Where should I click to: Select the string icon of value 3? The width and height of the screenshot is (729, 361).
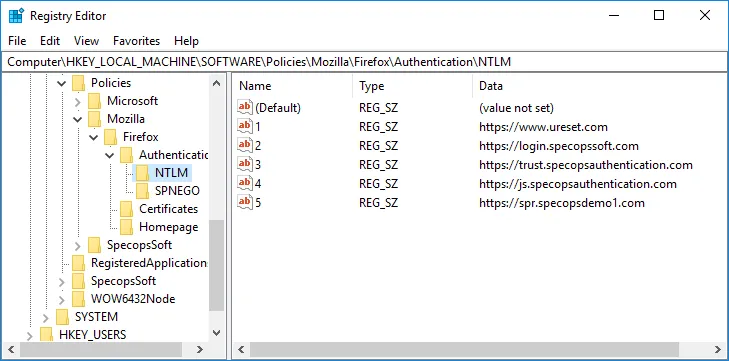click(245, 165)
